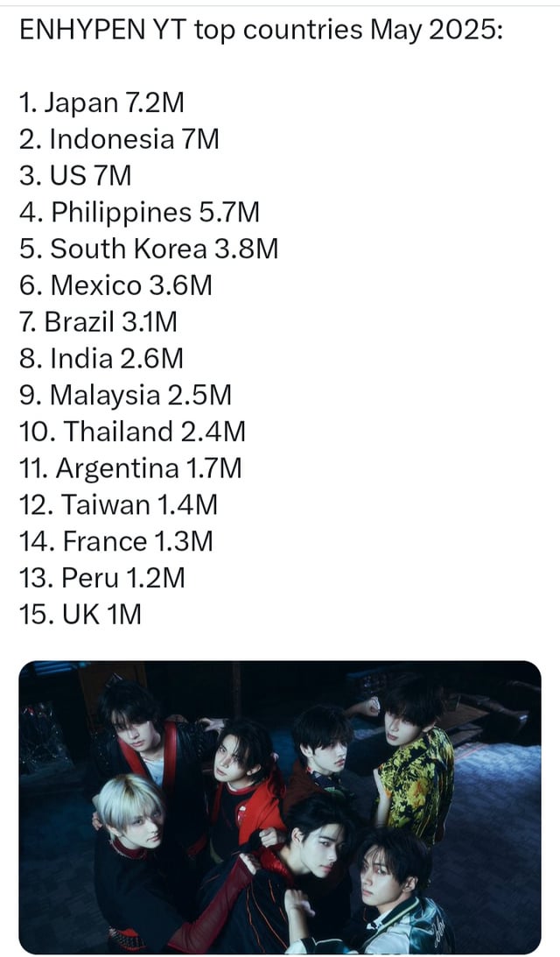Click the Indonesia 7M entry
This screenshot has height=957, width=560.
coord(119,139)
